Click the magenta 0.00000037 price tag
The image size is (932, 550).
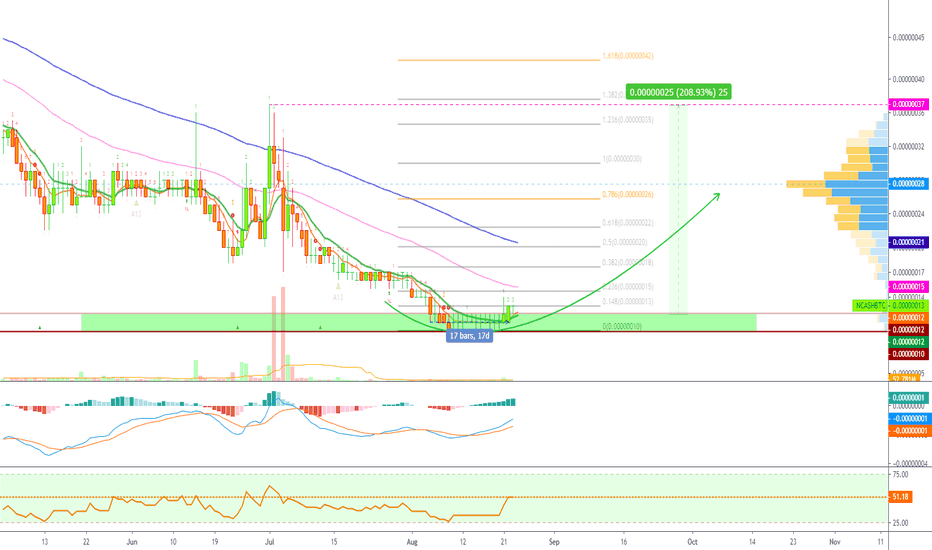pyautogui.click(x=908, y=105)
